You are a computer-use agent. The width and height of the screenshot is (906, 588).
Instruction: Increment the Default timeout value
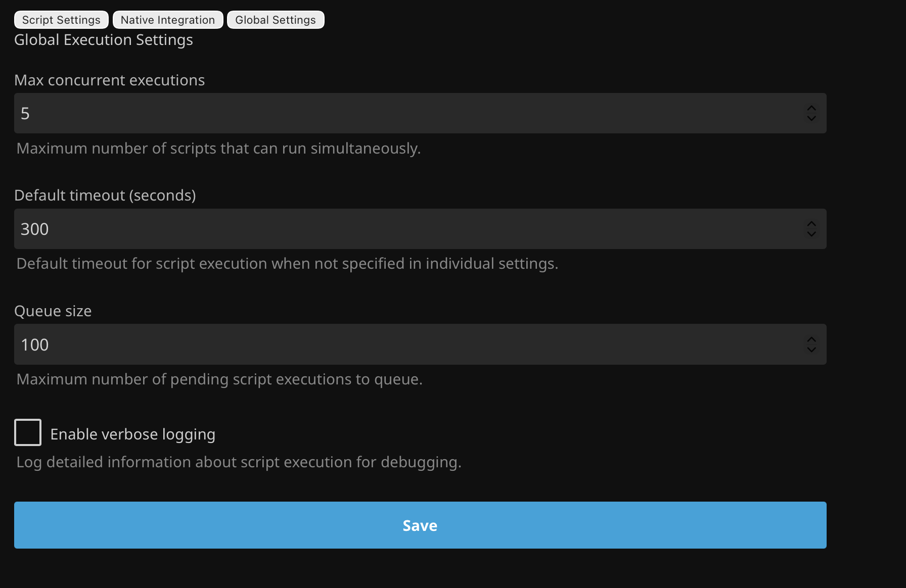[x=811, y=224]
